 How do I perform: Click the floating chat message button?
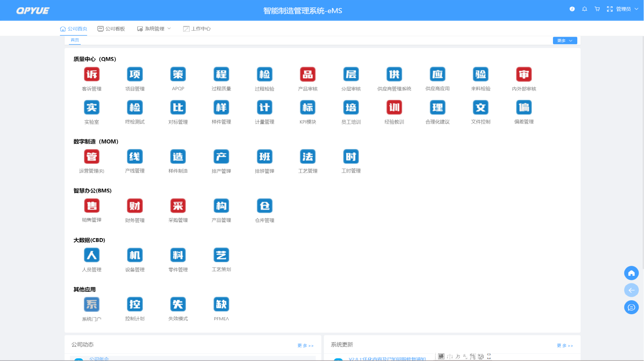pos(631,307)
